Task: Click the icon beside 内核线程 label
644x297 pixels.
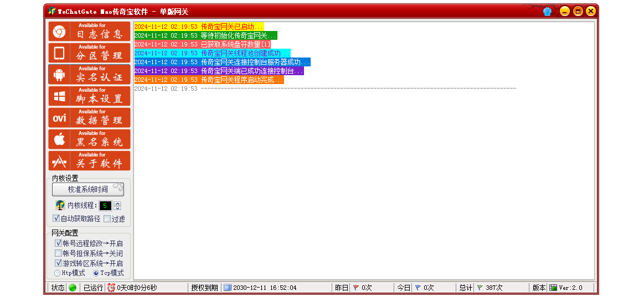Action: (60, 205)
